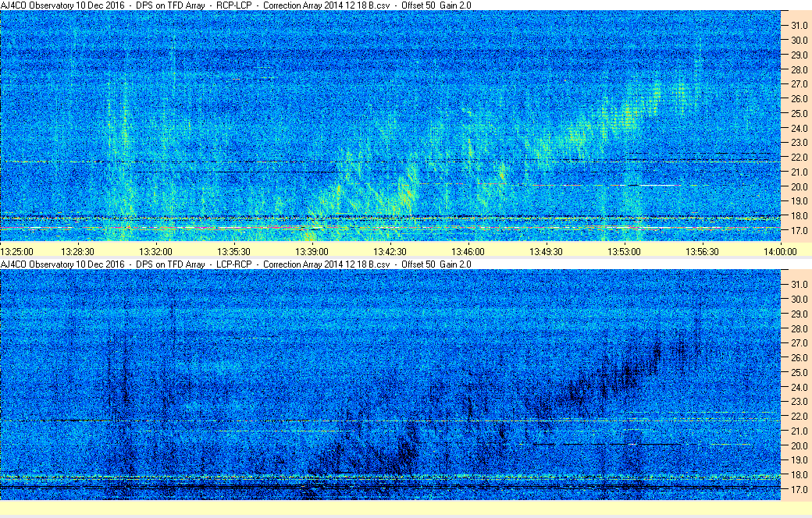The height and width of the screenshot is (518, 812).
Task: Choose 24.0 frequency label on RCP-LCP plot
Action: 799,128
